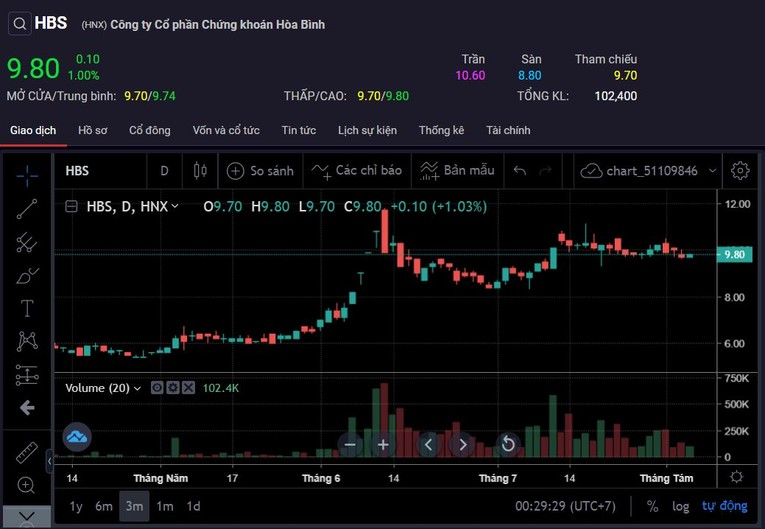Pick the brush drawing tool

pyautogui.click(x=27, y=275)
